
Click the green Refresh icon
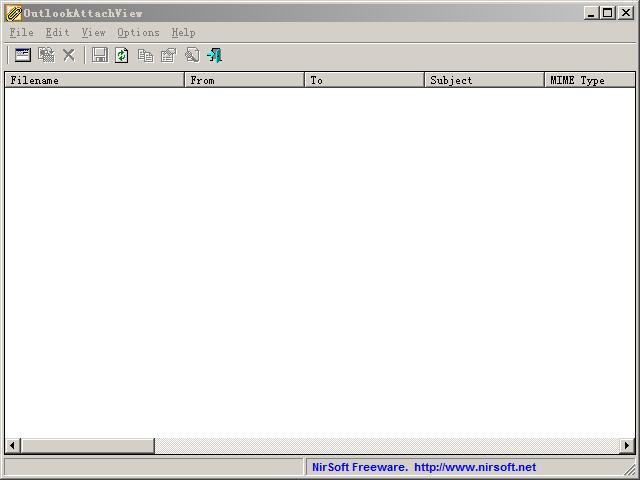pyautogui.click(x=122, y=55)
